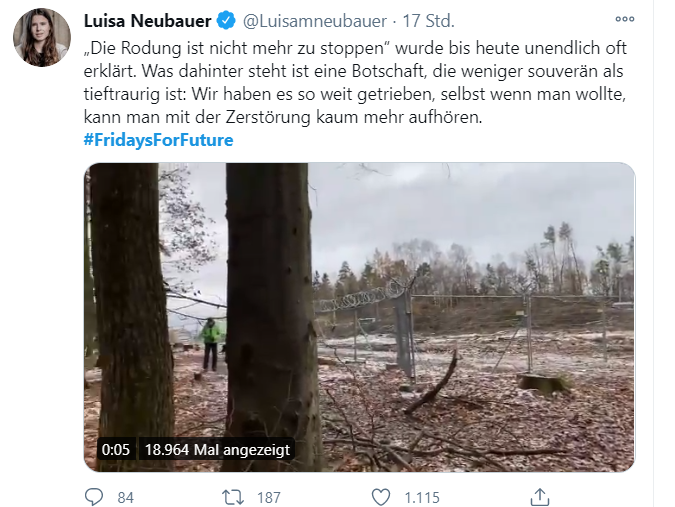
Task: Open the share upload icon
Action: pyautogui.click(x=539, y=497)
